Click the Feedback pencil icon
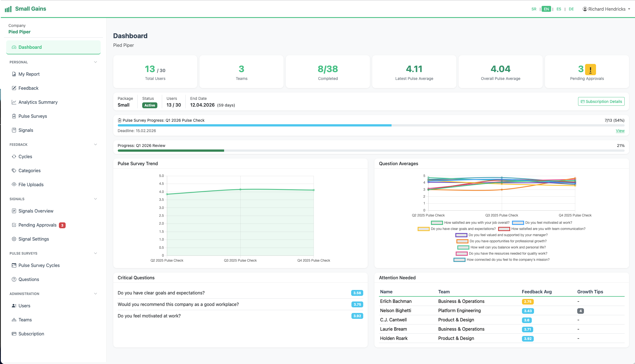 pyautogui.click(x=14, y=88)
